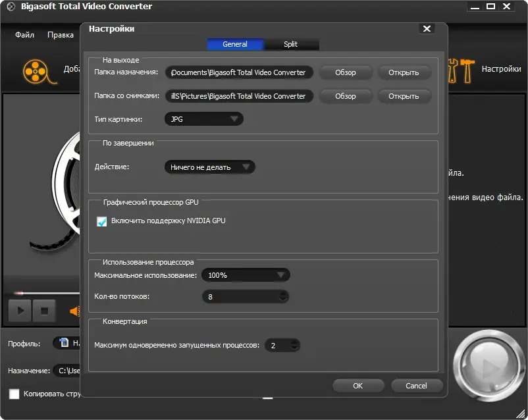This screenshot has width=528, height=420.
Task: Click Открыть for Папка назначения
Action: [404, 72]
